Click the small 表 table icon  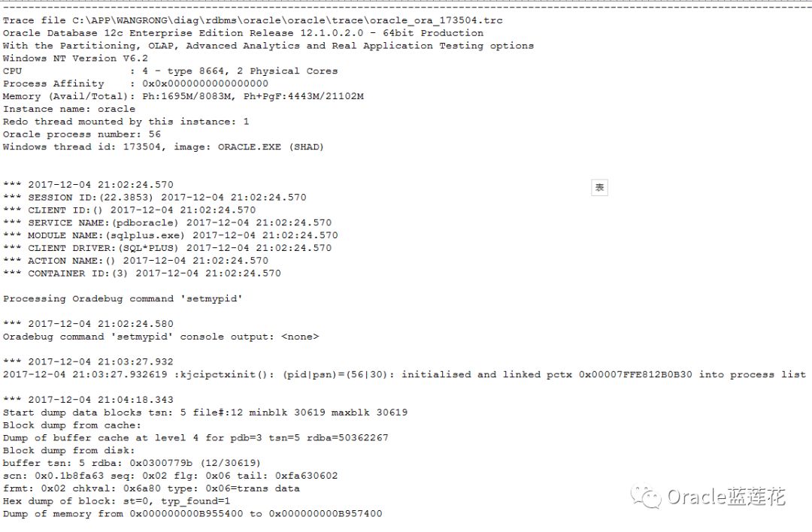(599, 187)
